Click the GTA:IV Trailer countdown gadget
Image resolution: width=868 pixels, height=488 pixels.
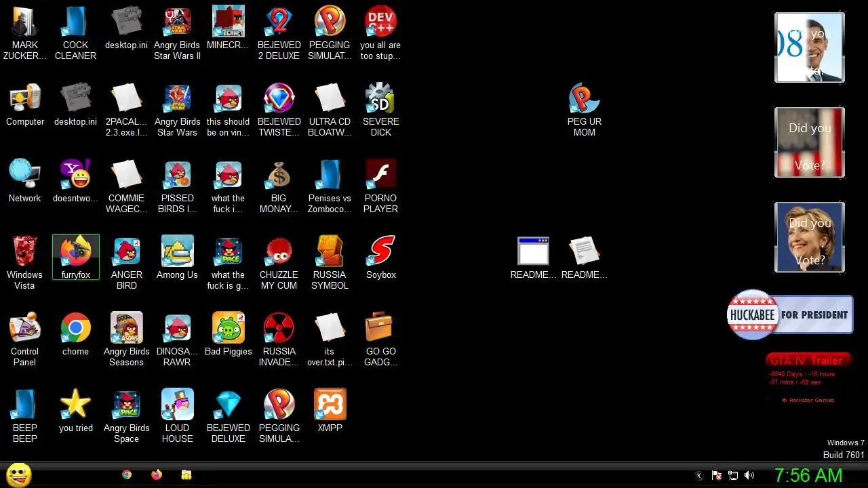(807, 378)
